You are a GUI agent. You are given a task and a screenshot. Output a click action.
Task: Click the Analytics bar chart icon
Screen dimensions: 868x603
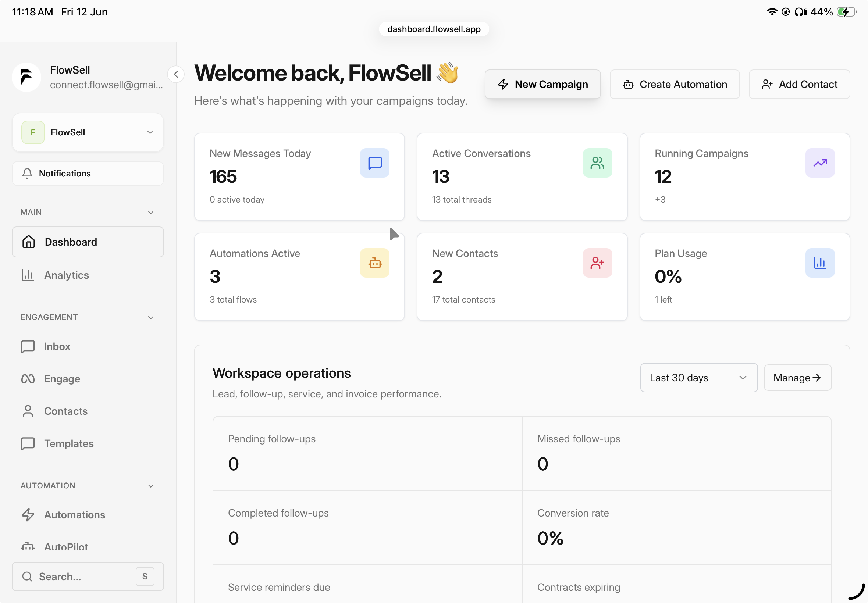(x=28, y=275)
